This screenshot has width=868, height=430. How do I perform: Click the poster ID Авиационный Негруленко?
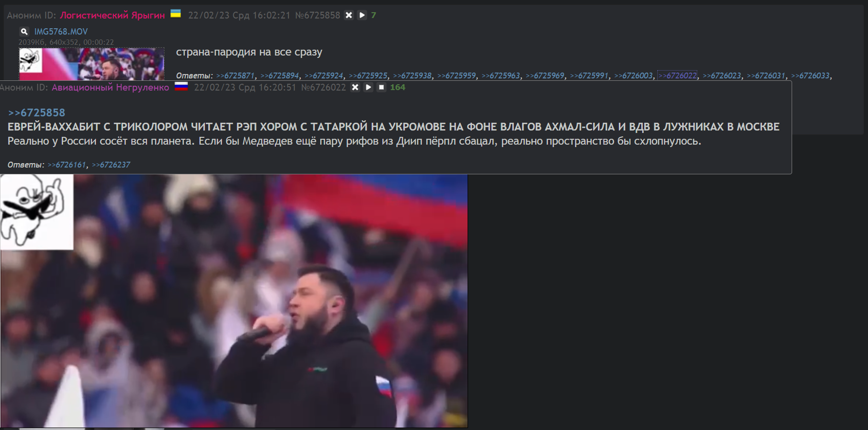(110, 87)
